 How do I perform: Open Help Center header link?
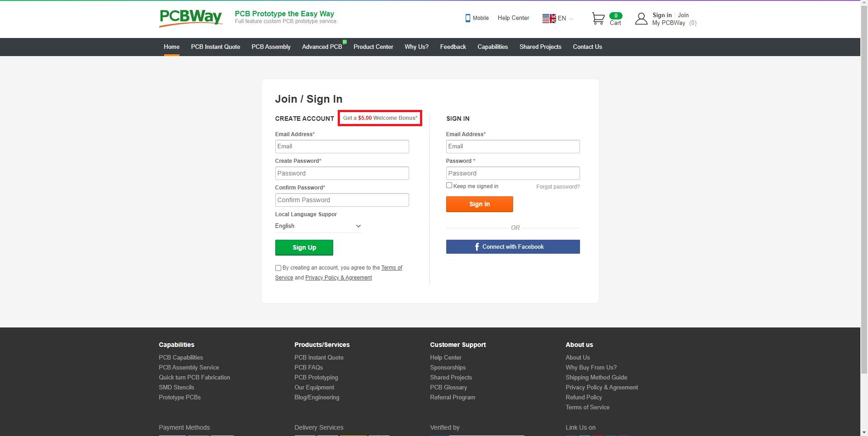coord(513,18)
